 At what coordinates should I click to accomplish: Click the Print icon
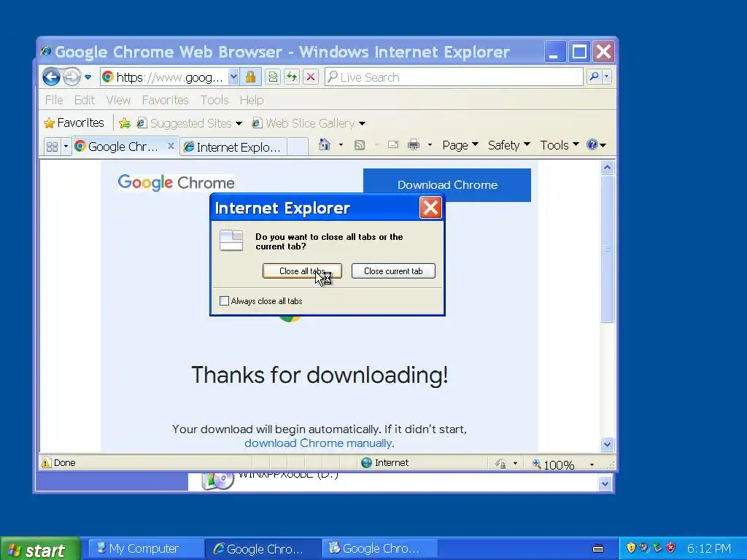pyautogui.click(x=414, y=145)
